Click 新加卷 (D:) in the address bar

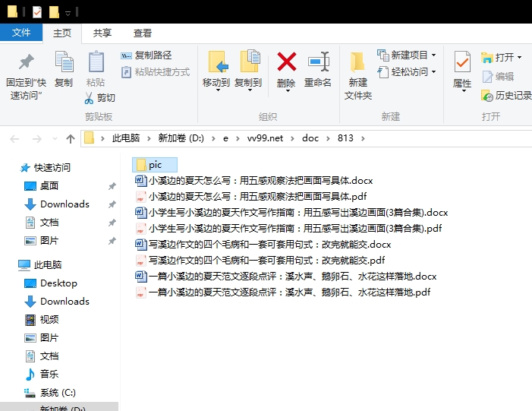[181, 138]
